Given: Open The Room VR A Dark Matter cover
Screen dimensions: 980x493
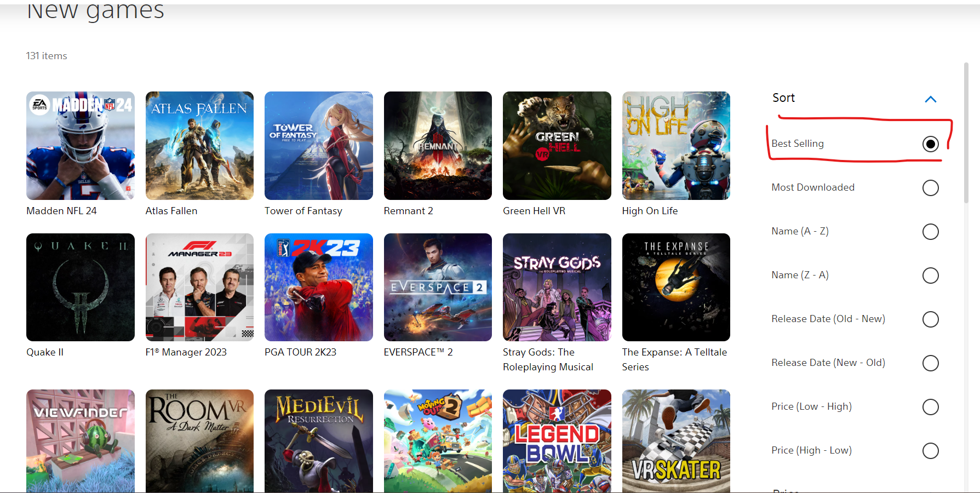Looking at the screenshot, I should click(x=199, y=441).
